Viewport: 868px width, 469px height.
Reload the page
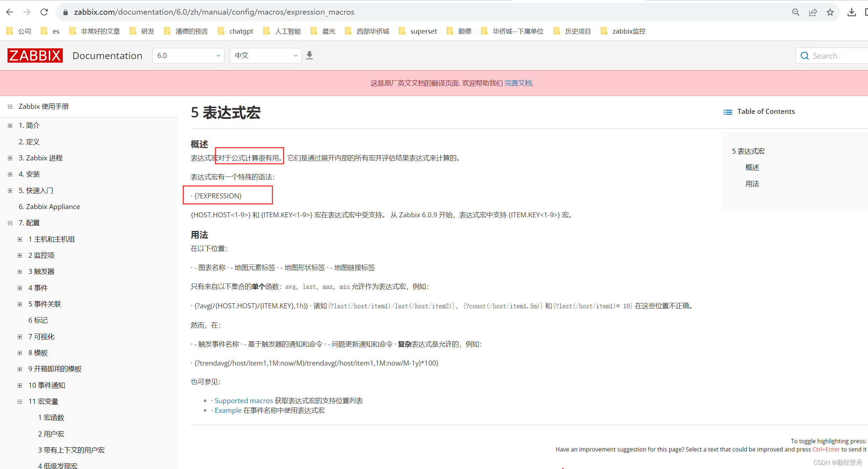tap(44, 12)
